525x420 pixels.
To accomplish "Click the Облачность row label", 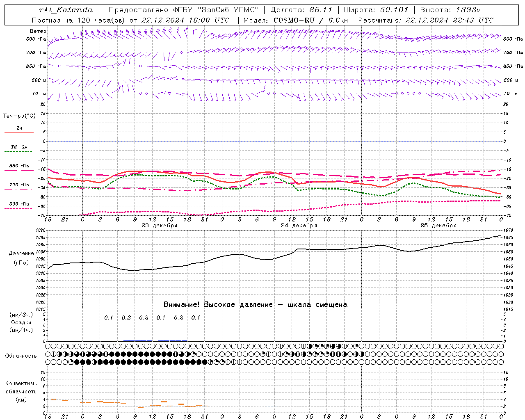I will (21, 356).
